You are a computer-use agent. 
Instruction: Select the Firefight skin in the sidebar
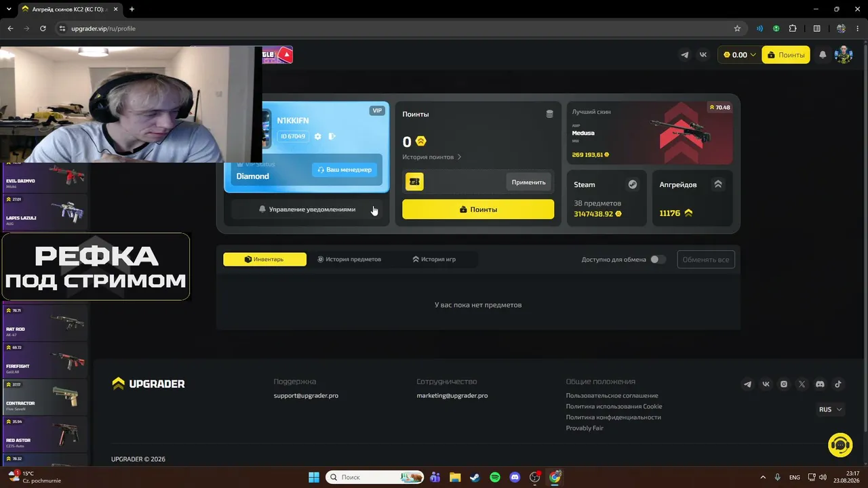(x=44, y=360)
